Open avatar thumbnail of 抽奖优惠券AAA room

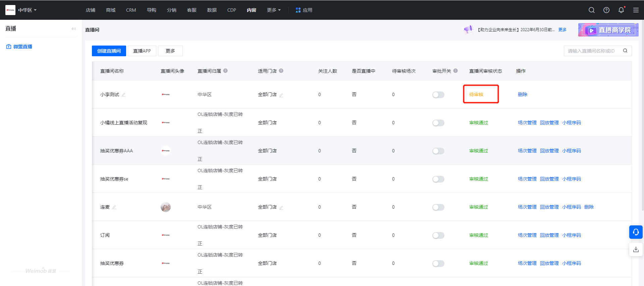166,151
